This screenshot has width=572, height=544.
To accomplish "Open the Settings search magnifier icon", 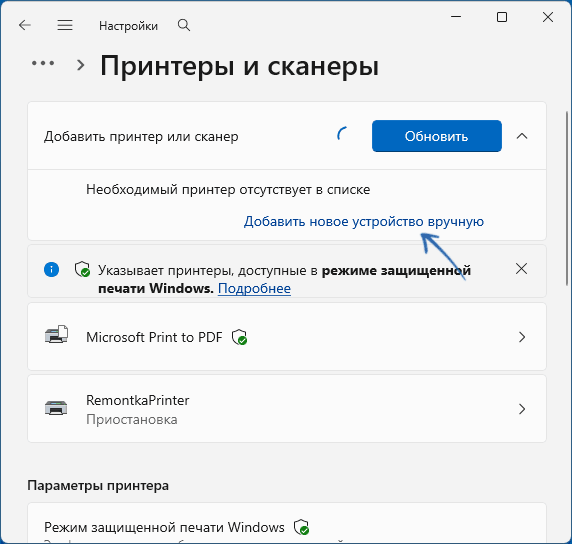I will click(x=183, y=25).
